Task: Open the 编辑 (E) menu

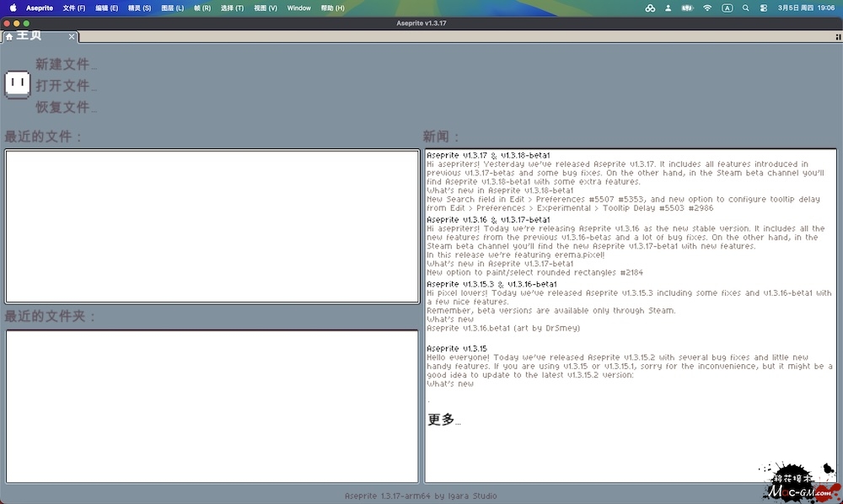Action: click(x=107, y=8)
